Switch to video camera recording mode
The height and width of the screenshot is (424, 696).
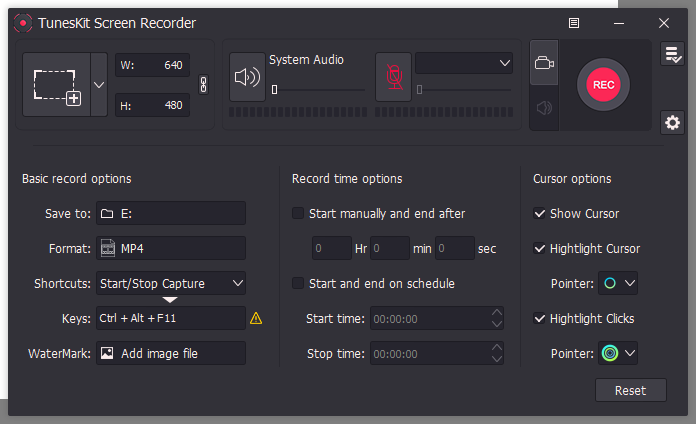(x=543, y=63)
